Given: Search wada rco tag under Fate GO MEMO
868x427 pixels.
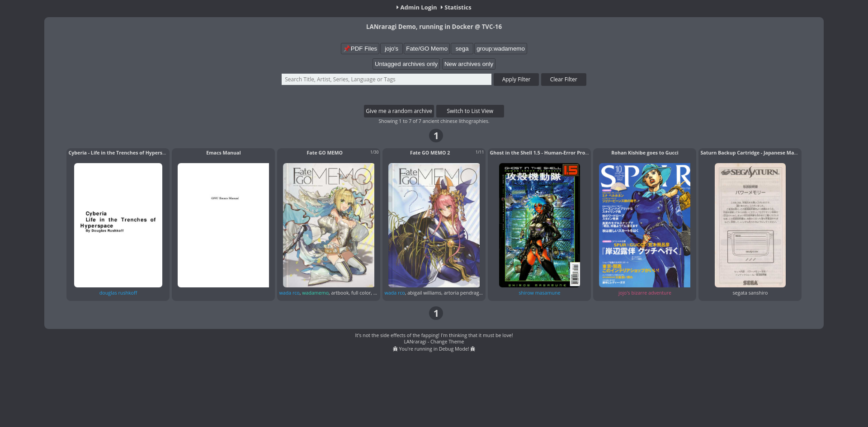Looking at the screenshot, I should click(289, 293).
